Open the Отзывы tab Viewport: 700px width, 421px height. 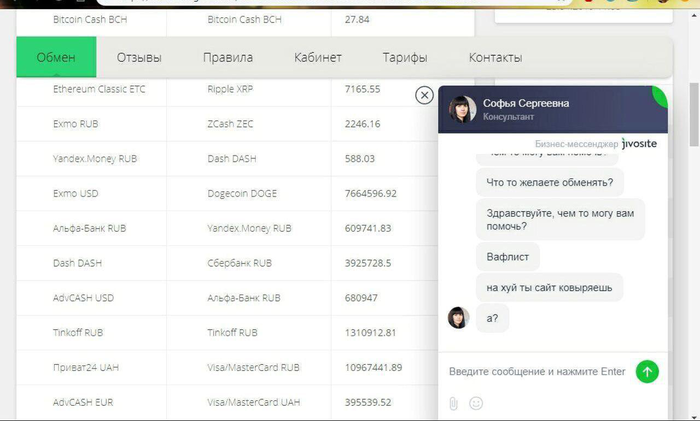[139, 57]
